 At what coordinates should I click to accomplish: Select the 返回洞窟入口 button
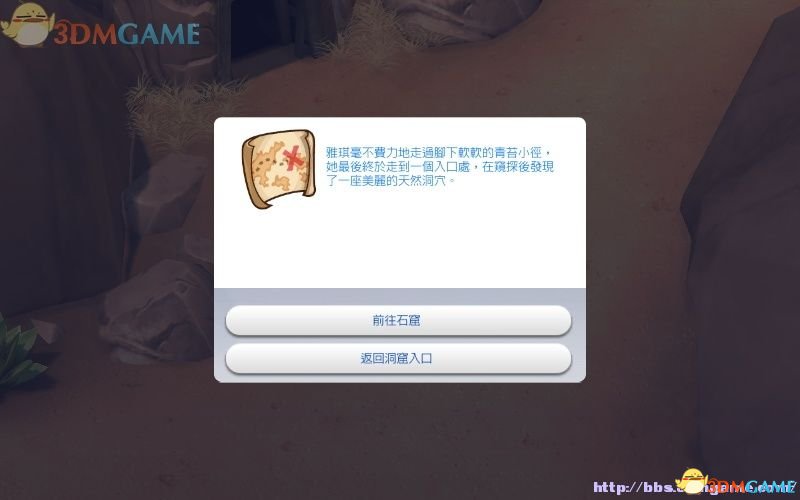pos(398,358)
